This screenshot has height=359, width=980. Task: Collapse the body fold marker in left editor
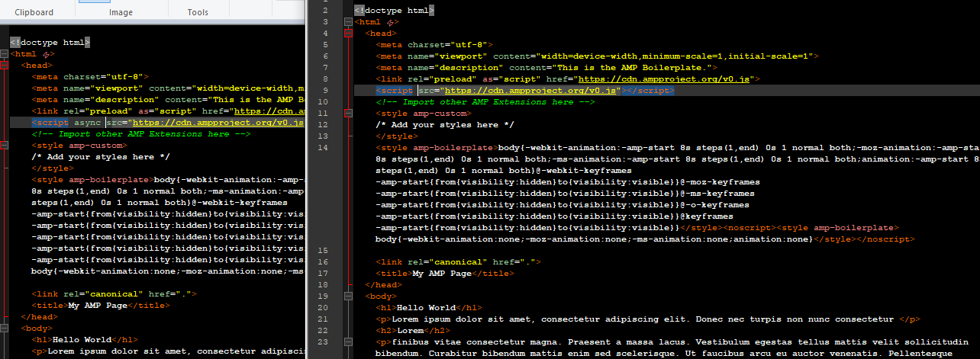[x=5, y=329]
